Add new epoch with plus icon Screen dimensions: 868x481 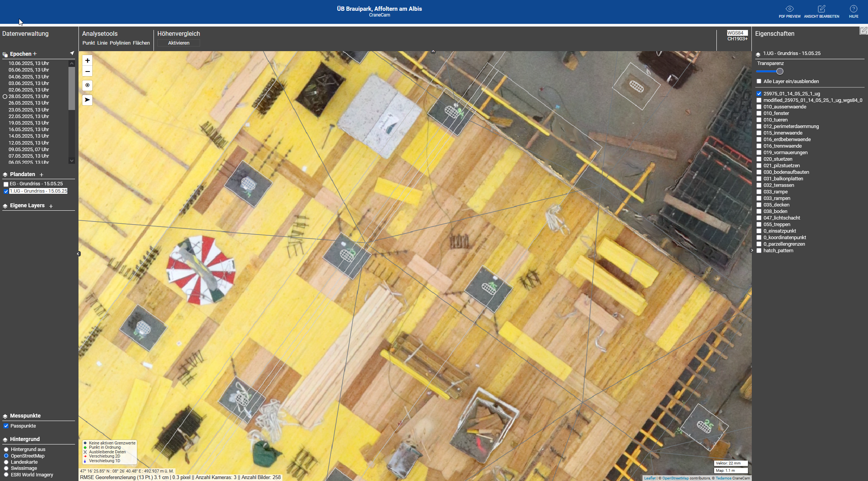click(35, 54)
